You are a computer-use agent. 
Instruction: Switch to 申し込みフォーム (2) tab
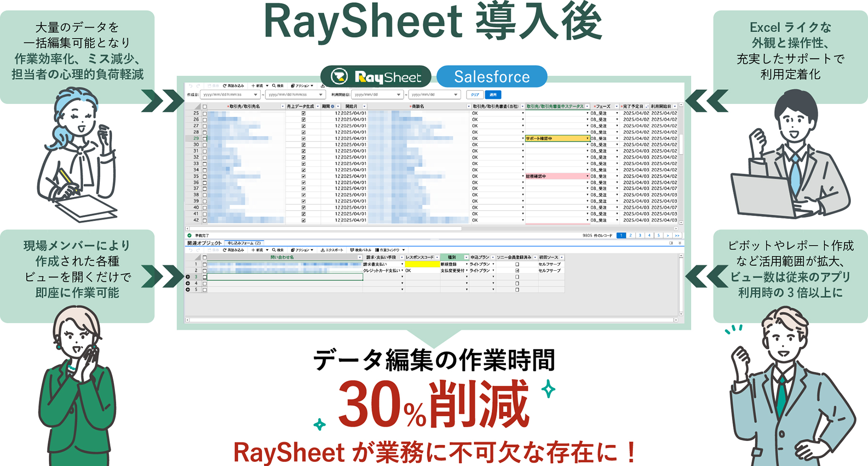(x=244, y=243)
